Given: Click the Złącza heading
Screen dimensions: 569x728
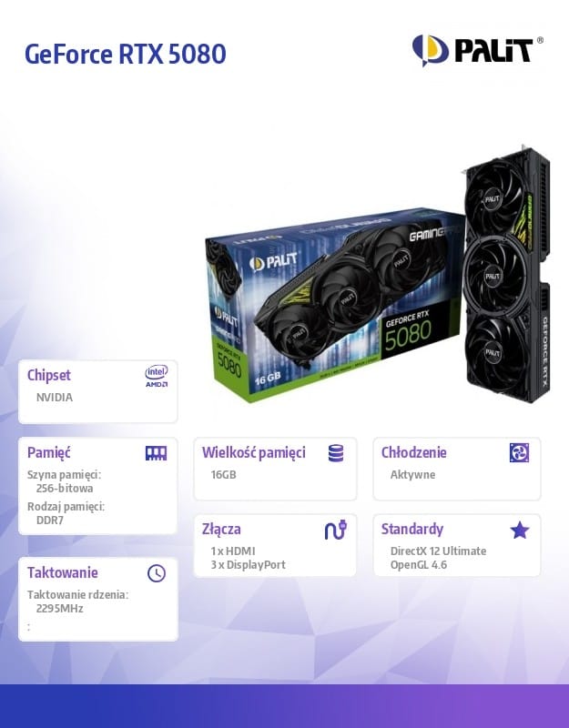Looking at the screenshot, I should tap(221, 530).
